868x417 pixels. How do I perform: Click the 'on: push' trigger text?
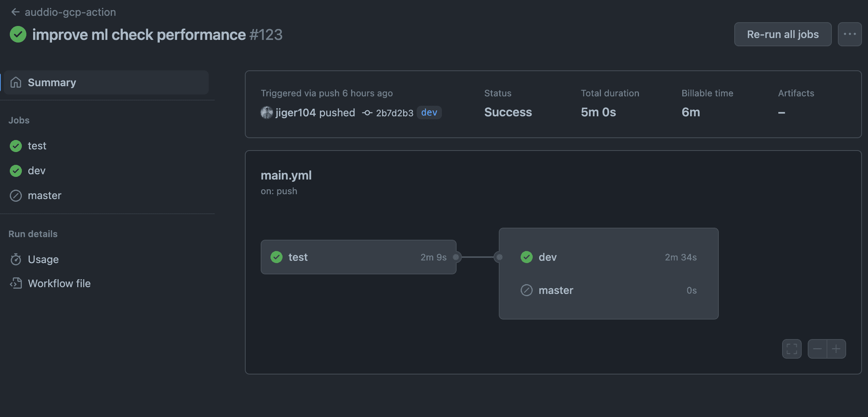[279, 191]
